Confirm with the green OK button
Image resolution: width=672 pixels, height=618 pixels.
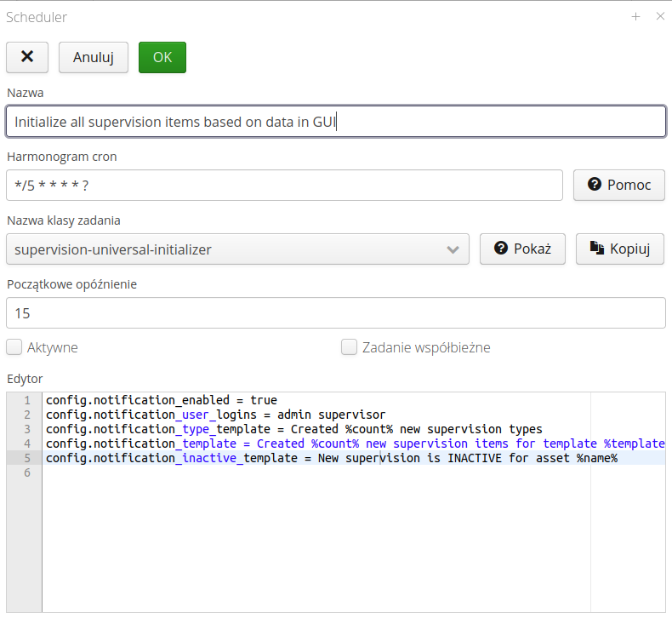162,57
